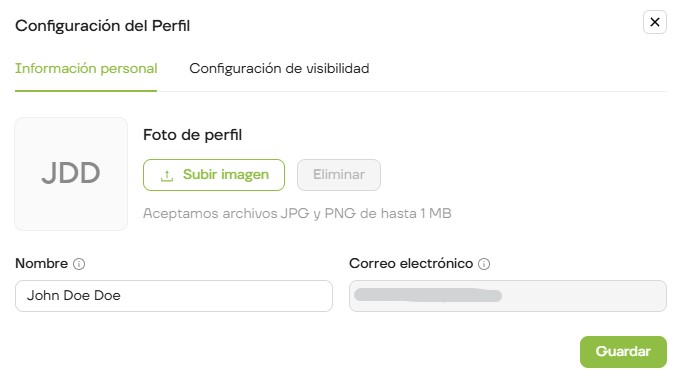Click the upload arrow icon in Subir imagen

point(167,175)
